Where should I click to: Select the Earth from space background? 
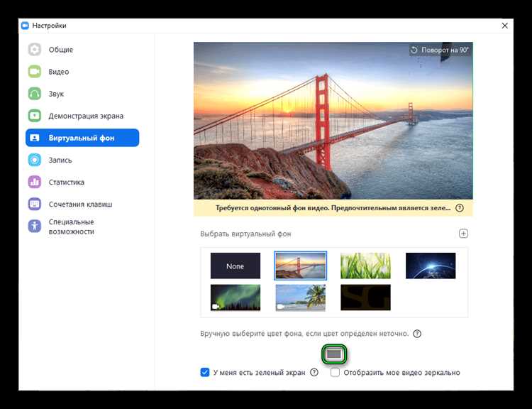point(431,266)
